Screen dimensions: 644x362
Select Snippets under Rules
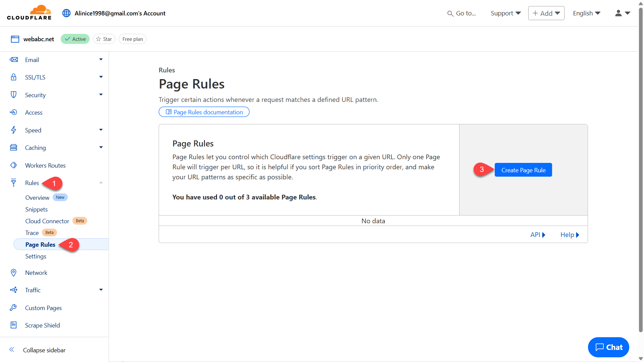click(x=37, y=209)
